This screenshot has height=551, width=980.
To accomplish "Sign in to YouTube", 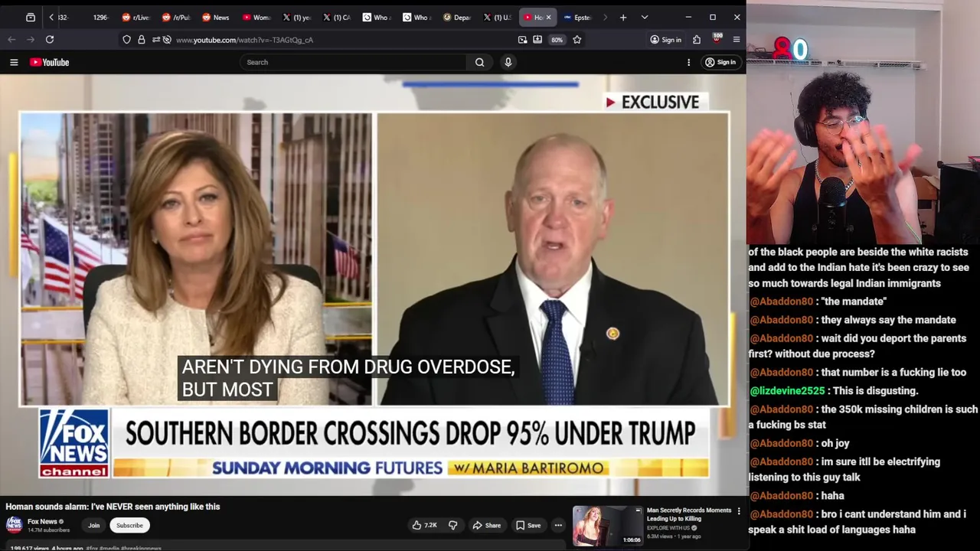I will pyautogui.click(x=720, y=62).
